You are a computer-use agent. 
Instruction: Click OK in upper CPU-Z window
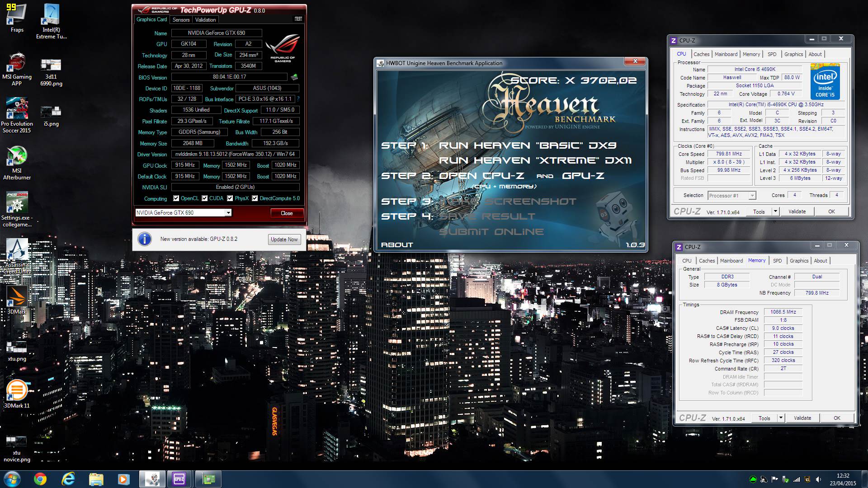831,211
